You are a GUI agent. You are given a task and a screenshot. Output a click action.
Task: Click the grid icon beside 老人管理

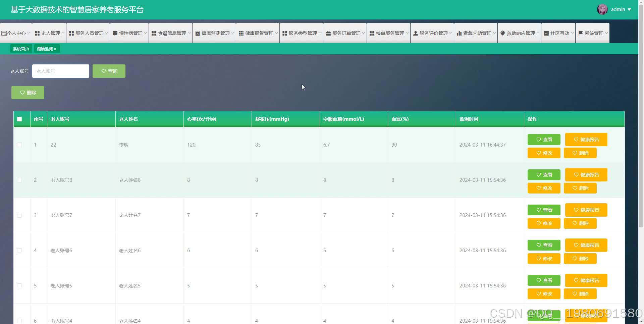(37, 33)
